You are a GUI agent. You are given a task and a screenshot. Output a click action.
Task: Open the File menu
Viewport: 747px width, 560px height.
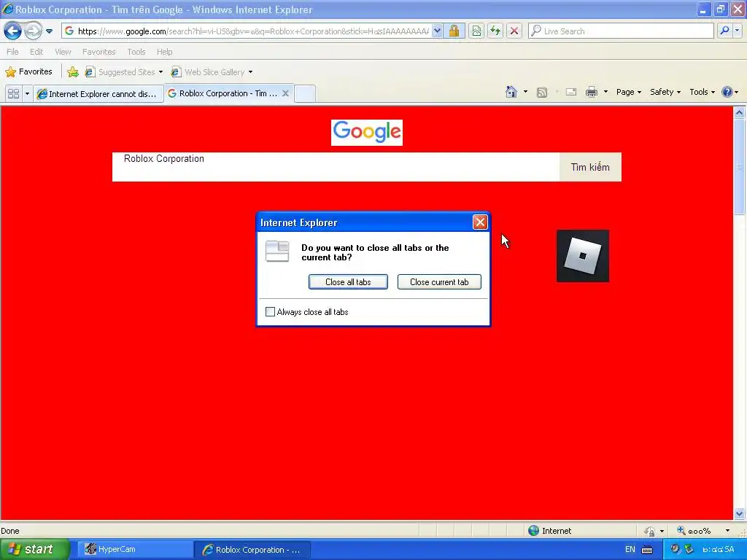[x=13, y=52]
